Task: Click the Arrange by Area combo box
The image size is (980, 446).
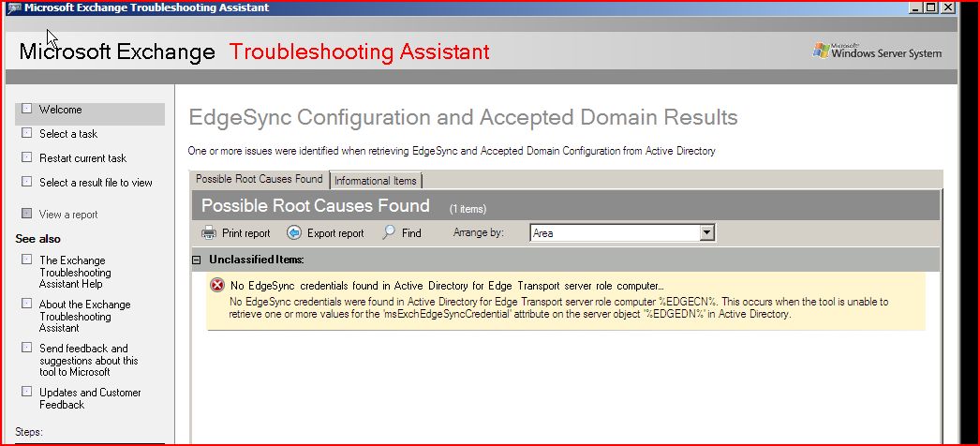Action: 615,233
